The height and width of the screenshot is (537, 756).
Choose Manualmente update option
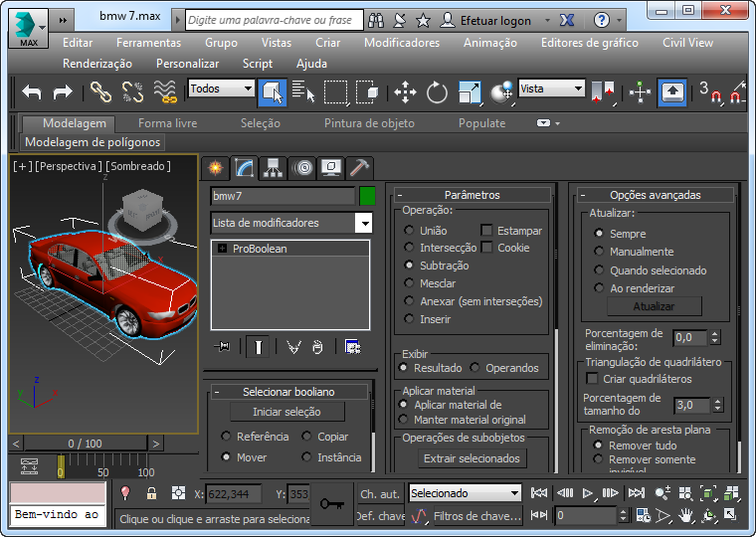coord(599,252)
